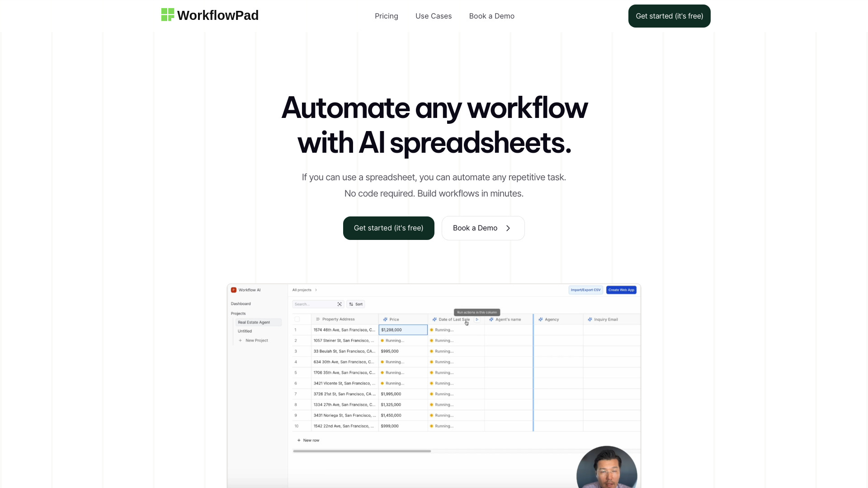Click the horizontal scrollbar control

(363, 450)
